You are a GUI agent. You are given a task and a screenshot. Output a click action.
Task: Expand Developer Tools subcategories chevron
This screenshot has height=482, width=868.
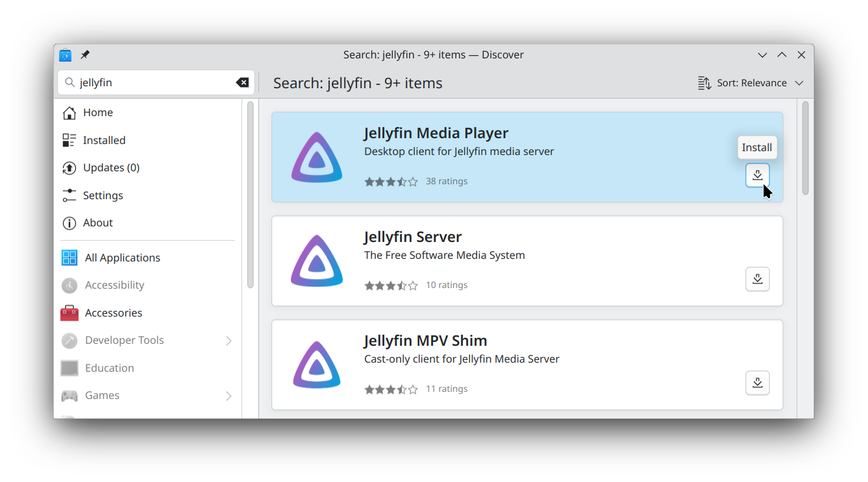click(229, 341)
